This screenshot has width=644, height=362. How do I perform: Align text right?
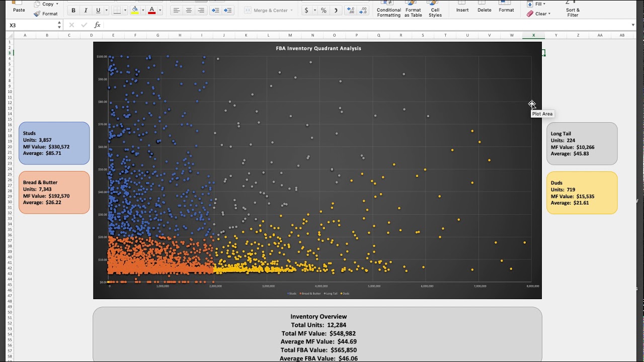pos(201,11)
